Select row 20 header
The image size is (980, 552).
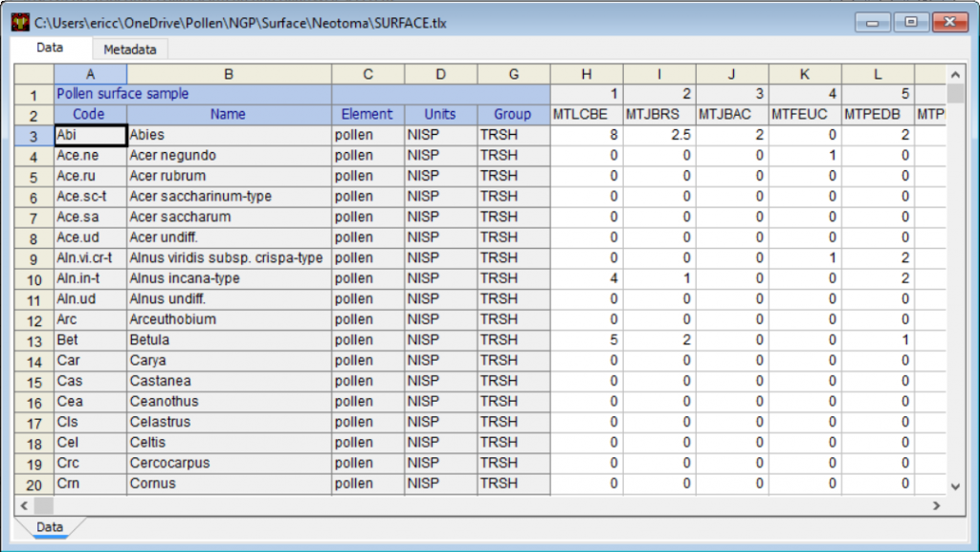[x=33, y=485]
